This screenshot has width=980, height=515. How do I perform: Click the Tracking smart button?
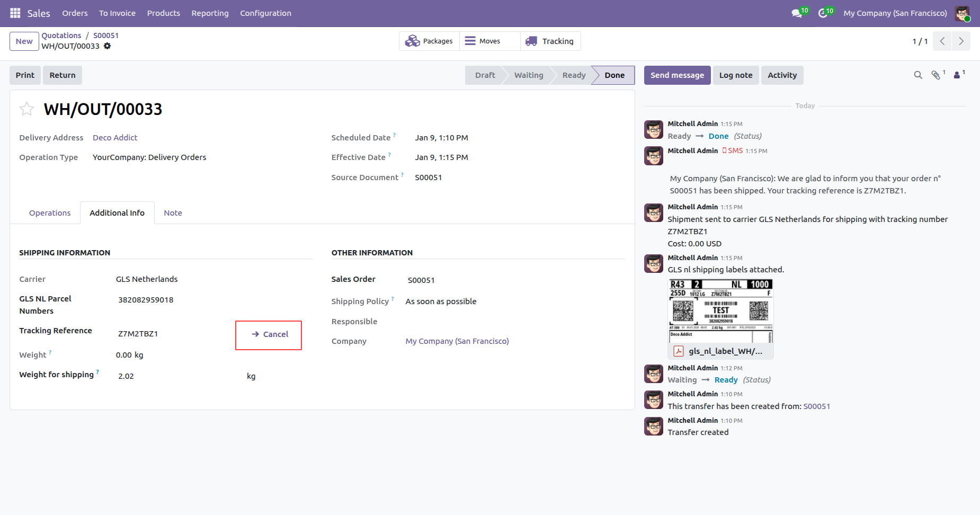550,41
